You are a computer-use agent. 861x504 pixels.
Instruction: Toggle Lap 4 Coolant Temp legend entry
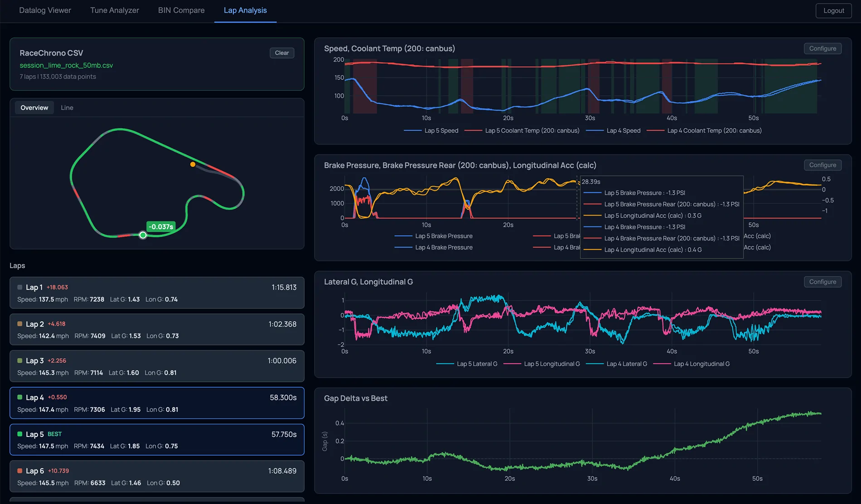point(704,130)
